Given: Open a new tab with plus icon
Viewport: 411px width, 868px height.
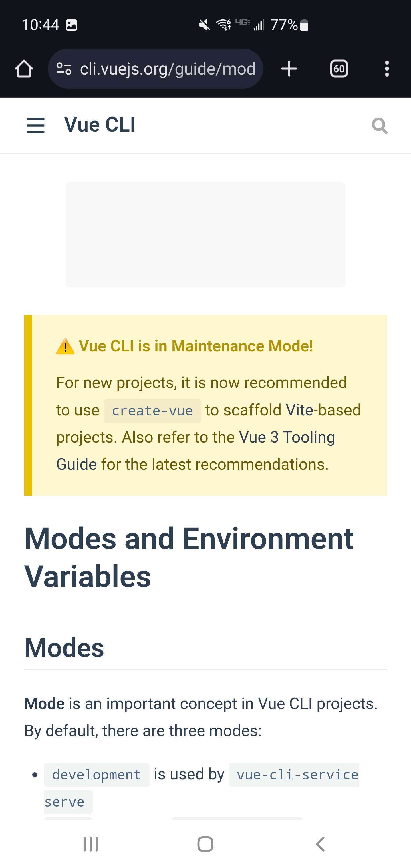Looking at the screenshot, I should tap(289, 69).
